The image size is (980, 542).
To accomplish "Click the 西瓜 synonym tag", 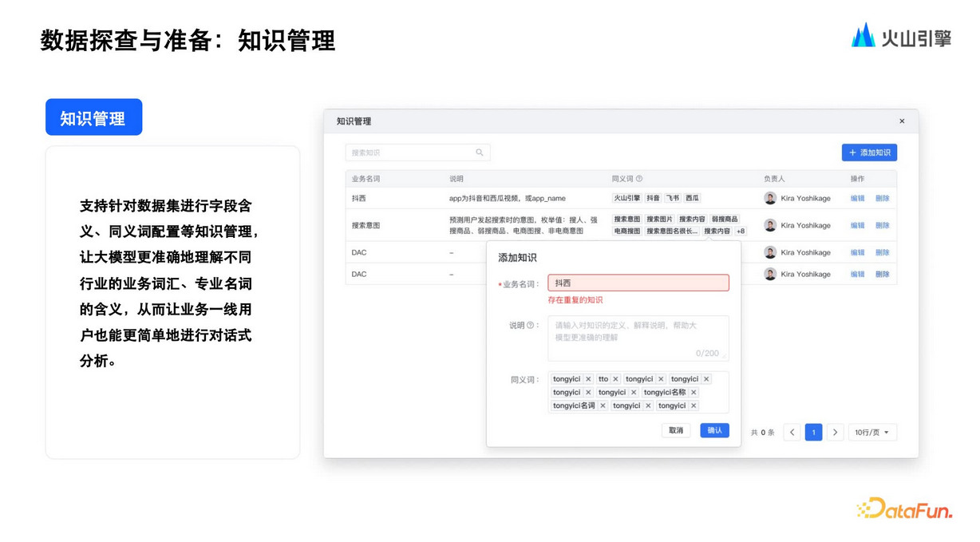I will tap(693, 198).
